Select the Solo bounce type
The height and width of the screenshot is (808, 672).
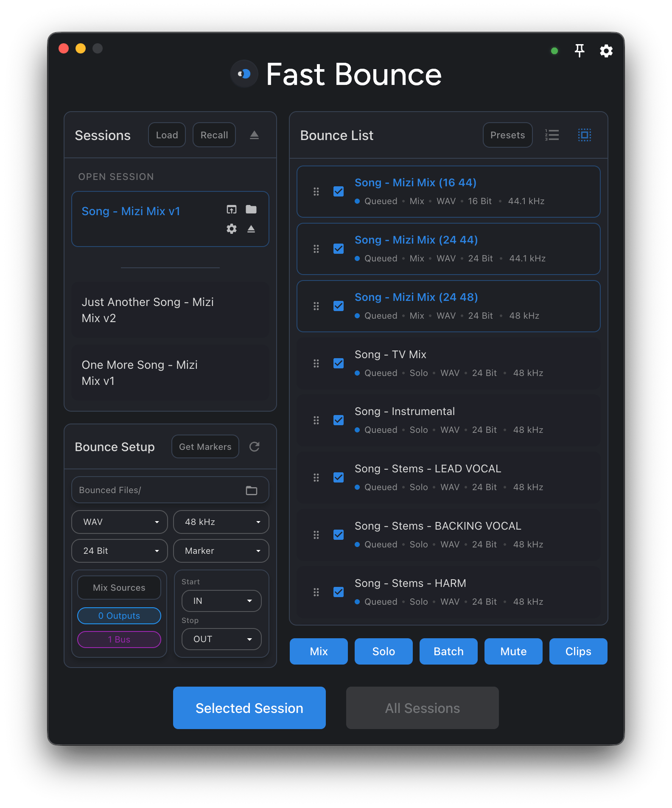pos(384,651)
